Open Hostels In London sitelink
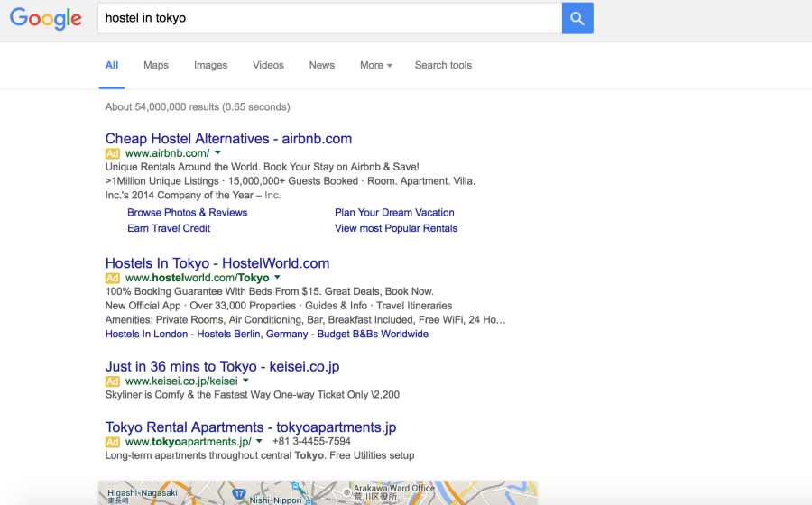The width and height of the screenshot is (812, 505). (x=146, y=335)
